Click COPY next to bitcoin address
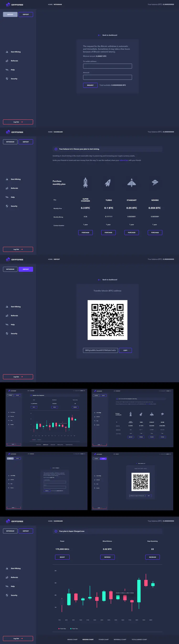Image resolution: width=179 pixels, height=644 pixels. tap(125, 350)
